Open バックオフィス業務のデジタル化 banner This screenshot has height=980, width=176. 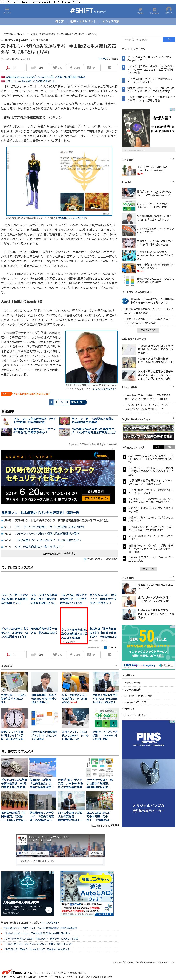[148, 436]
